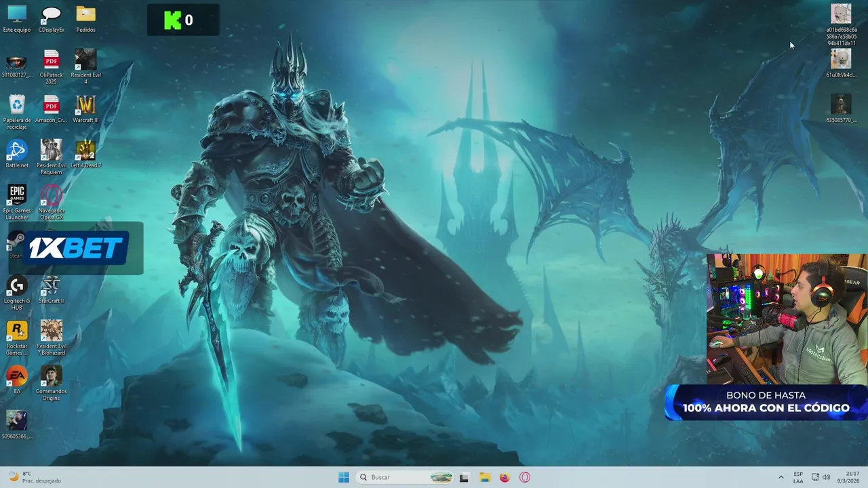The width and height of the screenshot is (868, 488).
Task: Open the Pedidos folder
Action: 85,19
